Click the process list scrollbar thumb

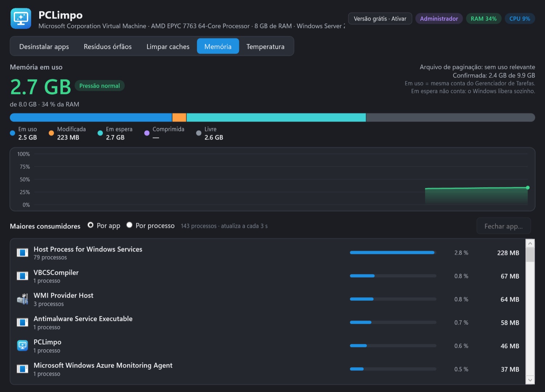click(x=530, y=255)
